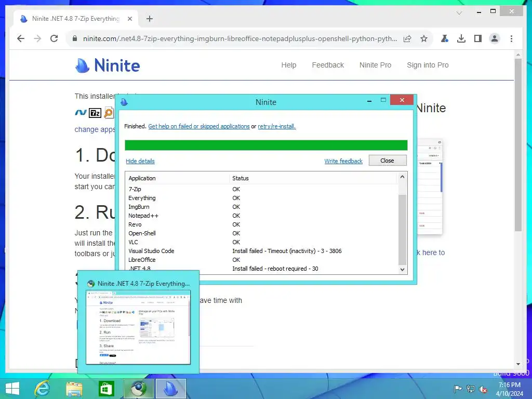Click the muted volume tray icon

point(483,389)
